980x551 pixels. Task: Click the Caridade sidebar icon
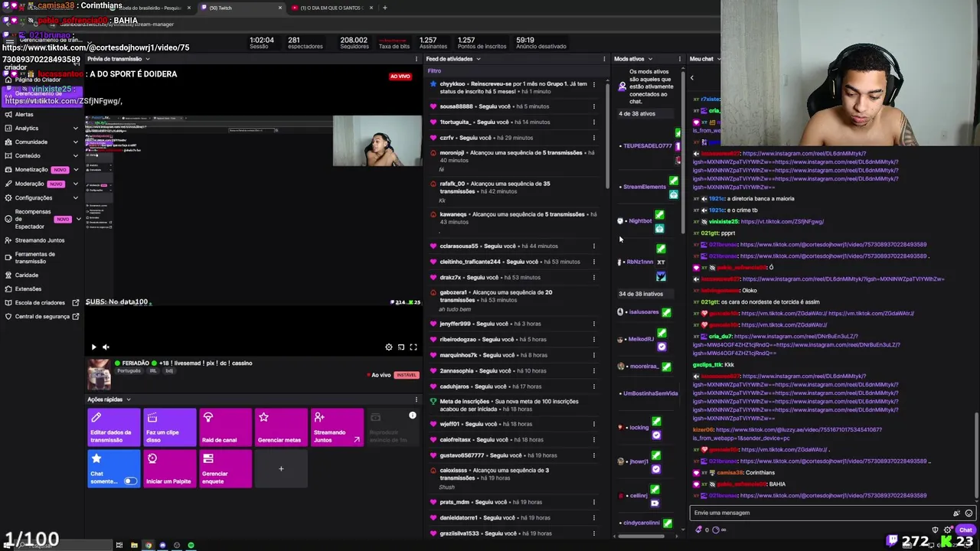click(8, 275)
